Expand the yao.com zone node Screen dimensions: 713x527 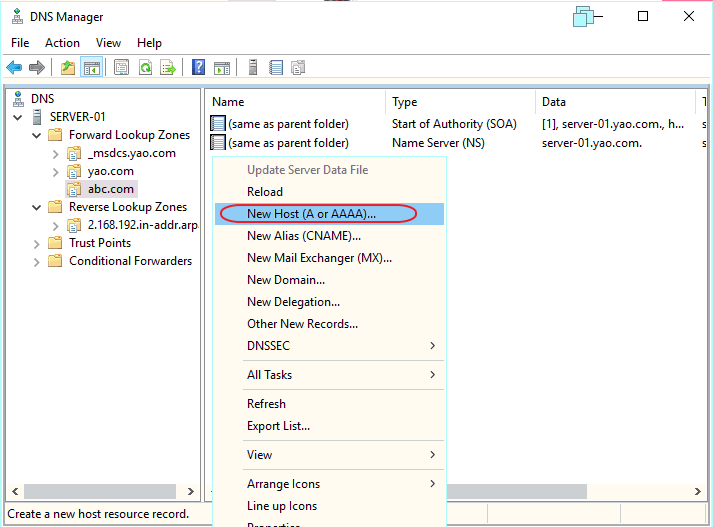tap(56, 171)
